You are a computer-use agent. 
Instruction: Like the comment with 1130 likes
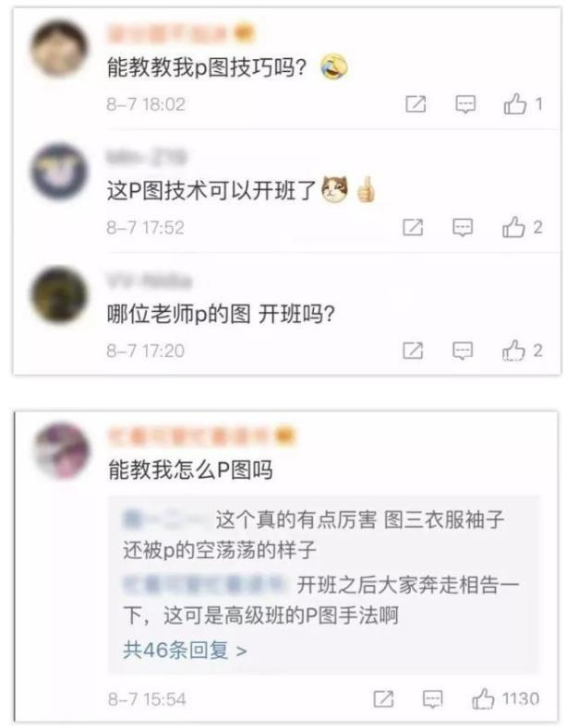(x=483, y=698)
